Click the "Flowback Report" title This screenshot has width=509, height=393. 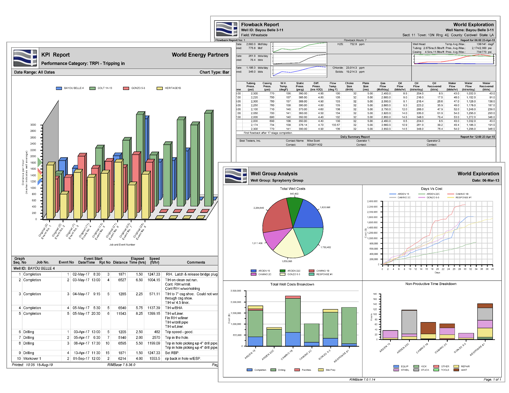pos(260,25)
